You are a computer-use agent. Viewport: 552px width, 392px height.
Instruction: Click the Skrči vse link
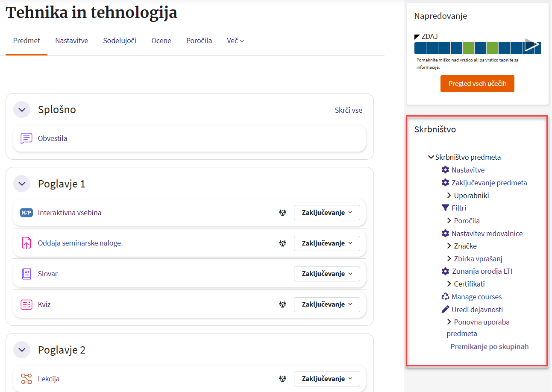[x=348, y=110]
